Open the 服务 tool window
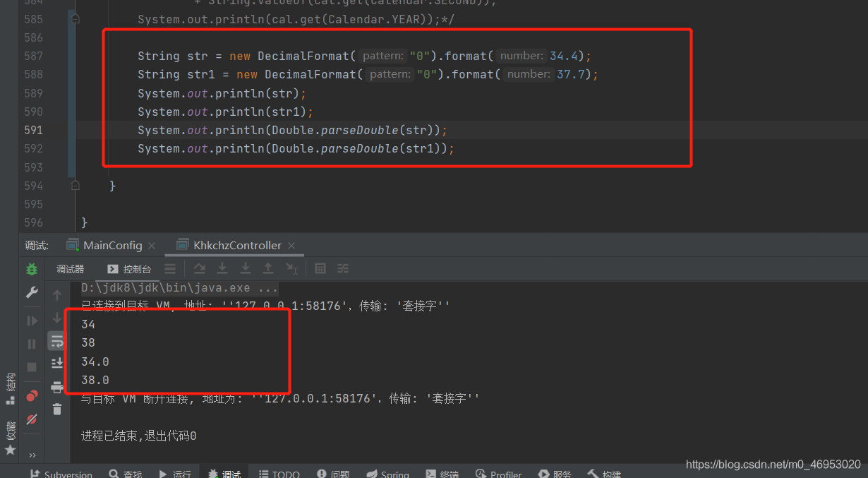Viewport: 868px width, 478px height. click(x=555, y=474)
